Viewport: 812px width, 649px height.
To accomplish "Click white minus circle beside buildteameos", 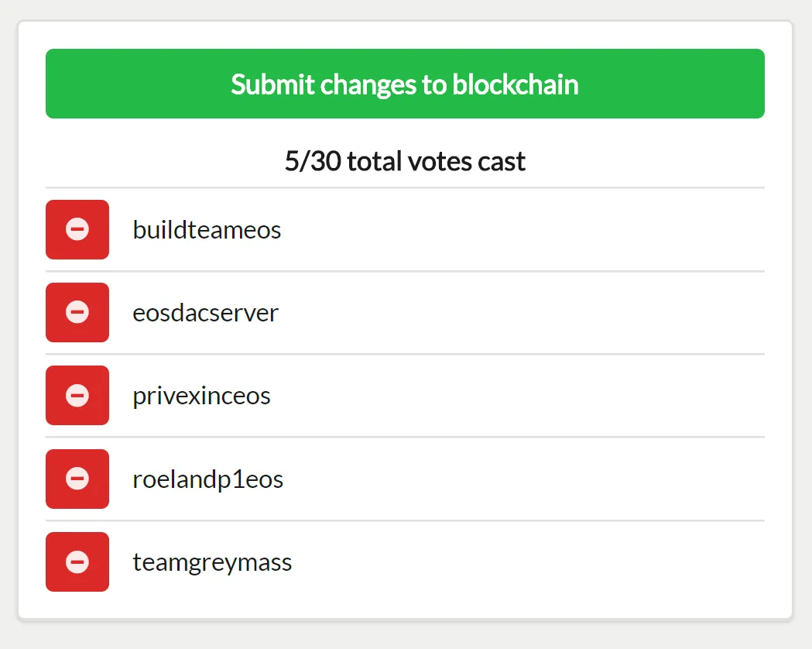I will [77, 229].
